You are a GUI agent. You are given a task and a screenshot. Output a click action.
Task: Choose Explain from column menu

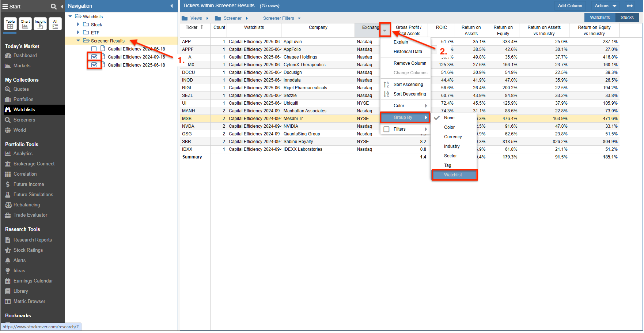[401, 42]
